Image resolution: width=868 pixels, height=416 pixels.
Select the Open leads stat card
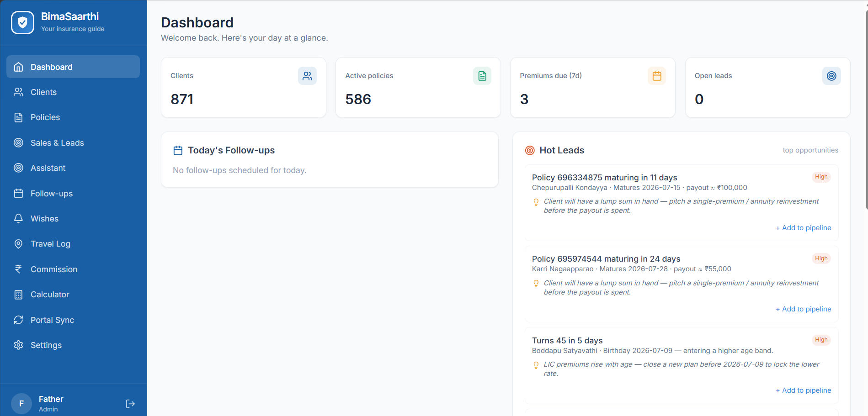tap(768, 87)
